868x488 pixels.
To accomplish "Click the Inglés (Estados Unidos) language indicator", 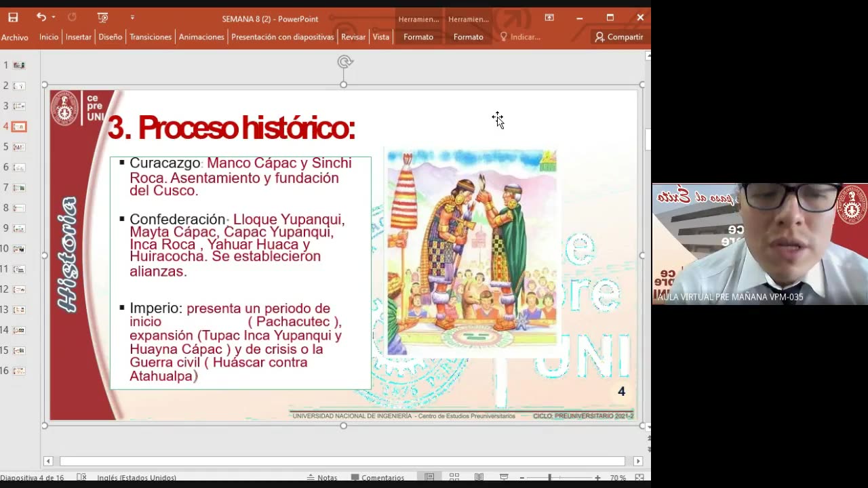I will pyautogui.click(x=136, y=478).
